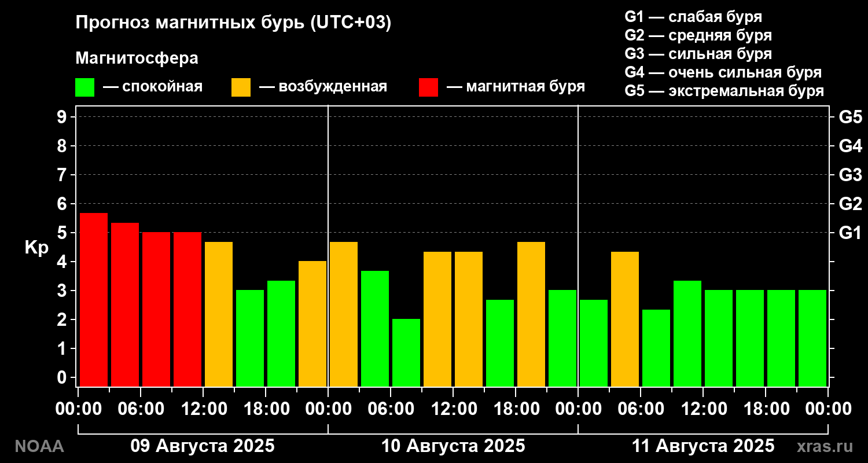Click the orange 'возбужденная' legend swatch

pos(241,87)
